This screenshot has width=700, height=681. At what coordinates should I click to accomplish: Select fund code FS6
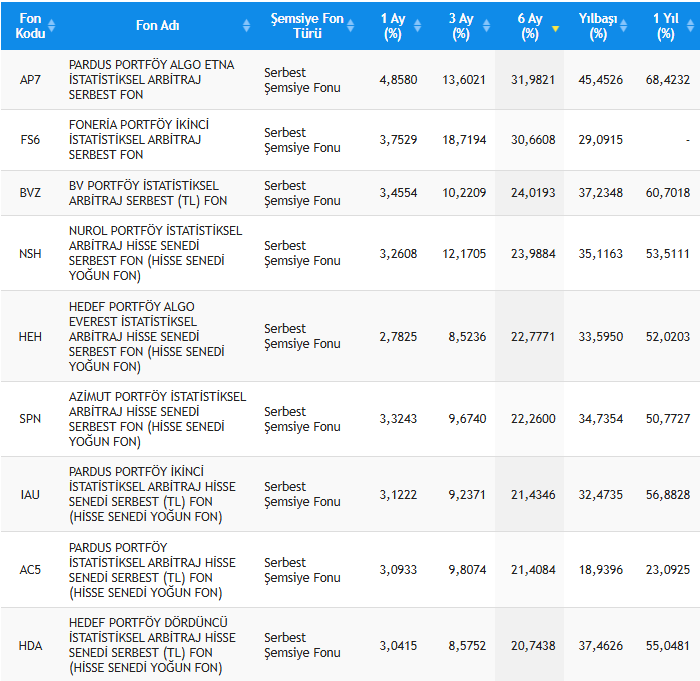[x=30, y=140]
